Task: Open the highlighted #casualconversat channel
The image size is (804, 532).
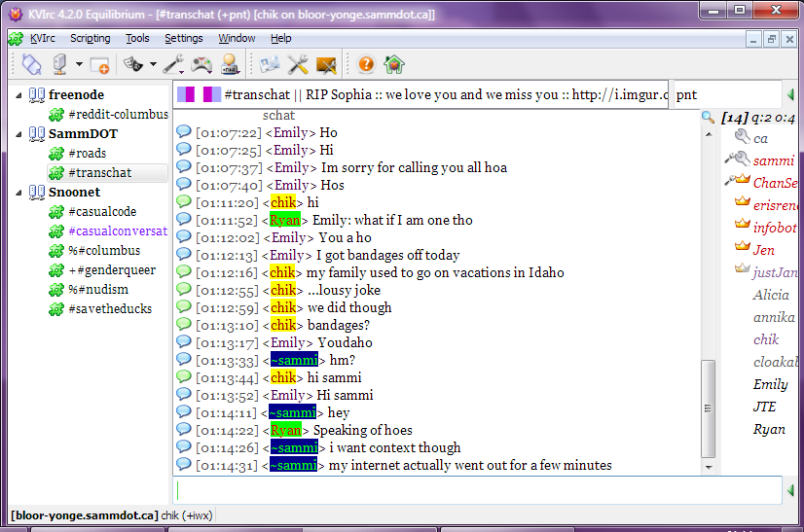Action: click(x=118, y=231)
